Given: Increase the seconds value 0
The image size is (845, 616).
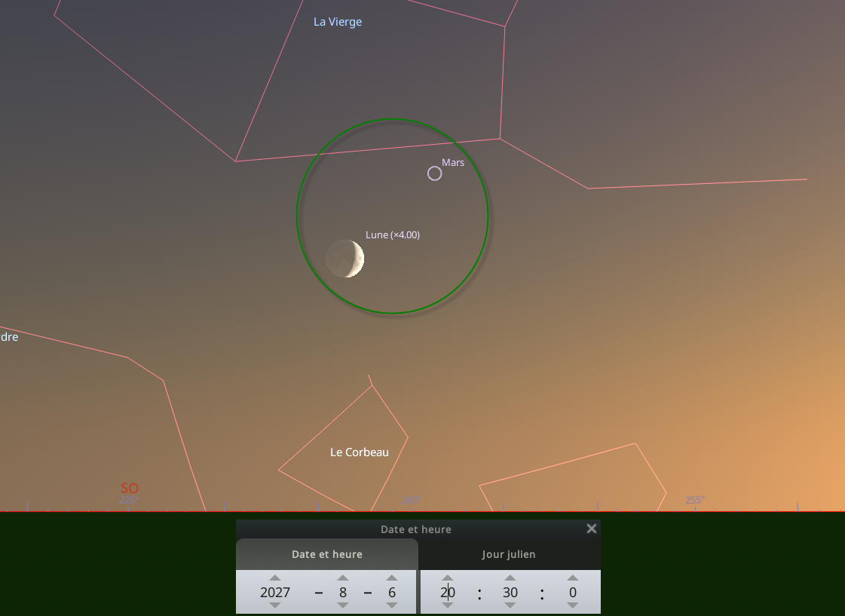Looking at the screenshot, I should [572, 579].
